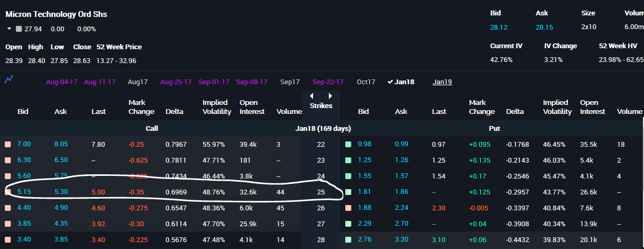
Task: Click the put marker for strike 28
Action: [x=348, y=239]
